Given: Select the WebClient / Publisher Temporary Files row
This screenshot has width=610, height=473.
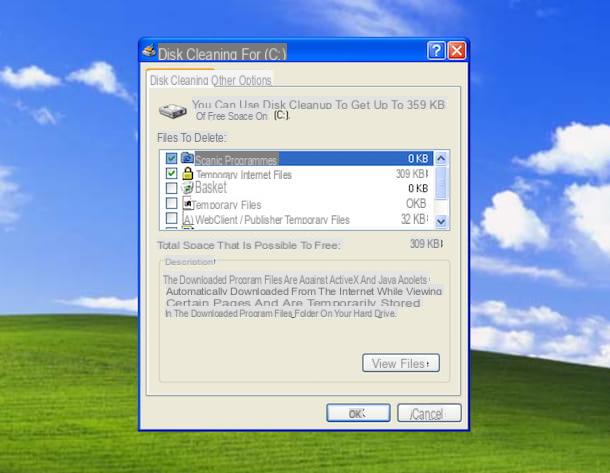Looking at the screenshot, I should pyautogui.click(x=297, y=219).
